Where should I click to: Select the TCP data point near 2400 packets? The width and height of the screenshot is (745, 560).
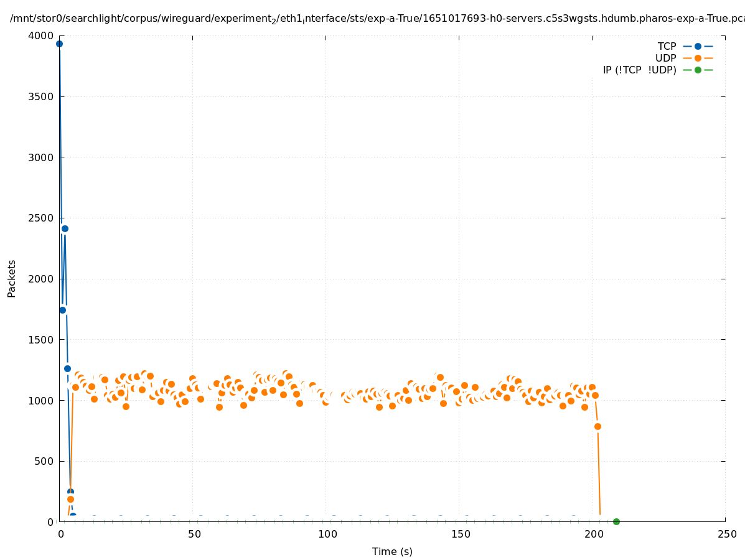point(65,228)
